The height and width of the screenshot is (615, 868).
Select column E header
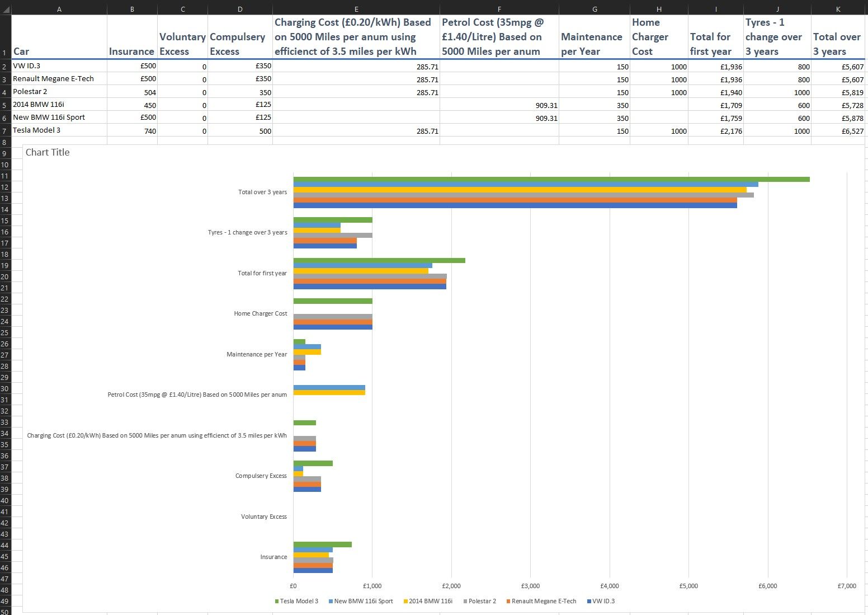[356, 9]
